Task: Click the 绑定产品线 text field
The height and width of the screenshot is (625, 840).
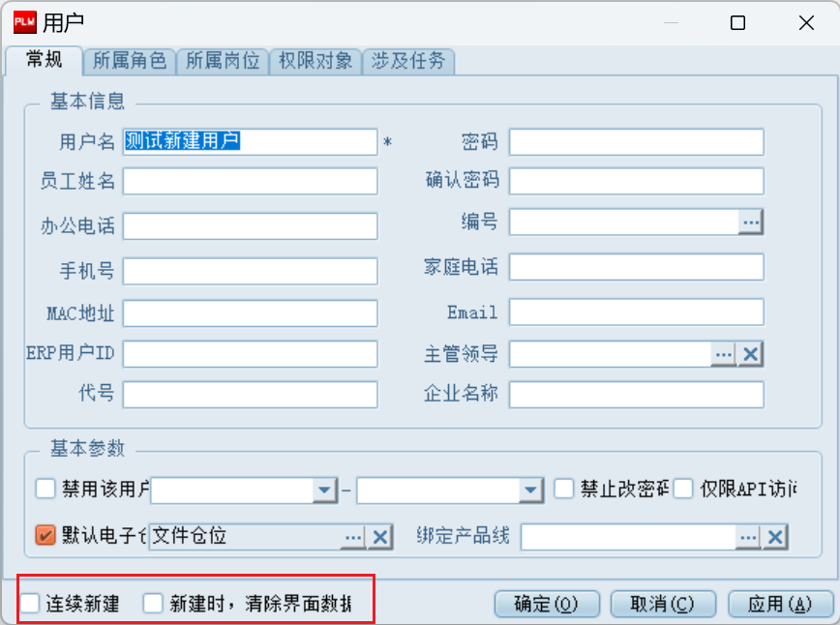Action: pyautogui.click(x=628, y=537)
